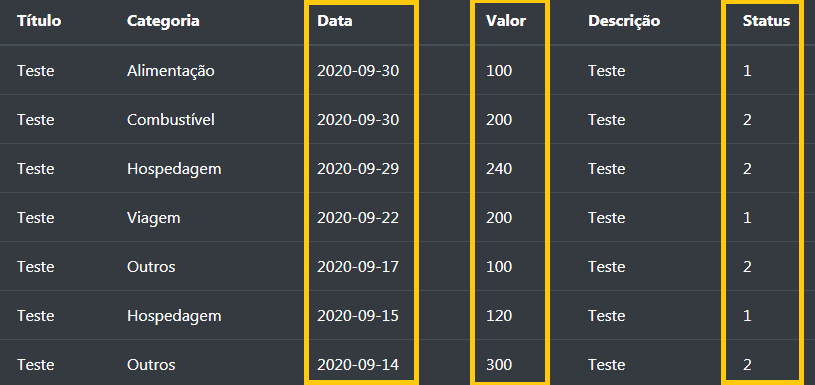The image size is (815, 385).
Task: Select the date 2020-09-15 cell
Action: coord(358,315)
